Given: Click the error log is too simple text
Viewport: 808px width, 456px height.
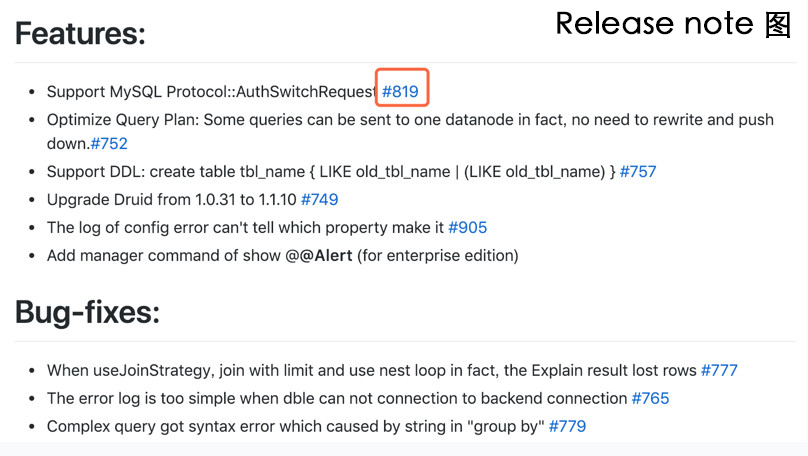Looking at the screenshot, I should (335, 398).
